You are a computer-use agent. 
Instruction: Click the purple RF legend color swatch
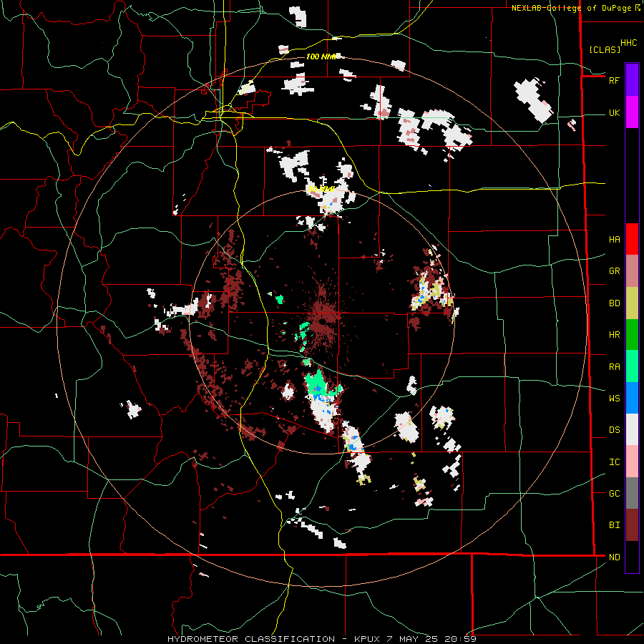pyautogui.click(x=632, y=80)
